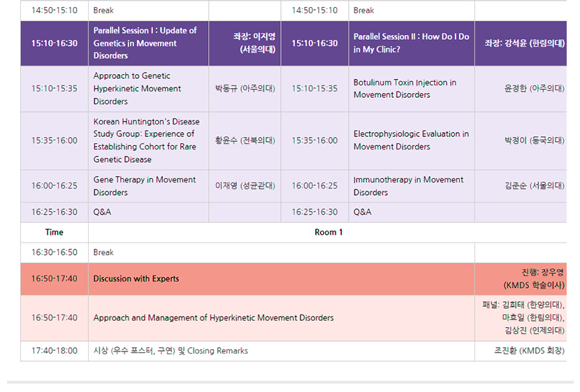Select Gene Therapy in Movement Disorders talk
Viewport: 580px width, 392px height.
pos(145,186)
